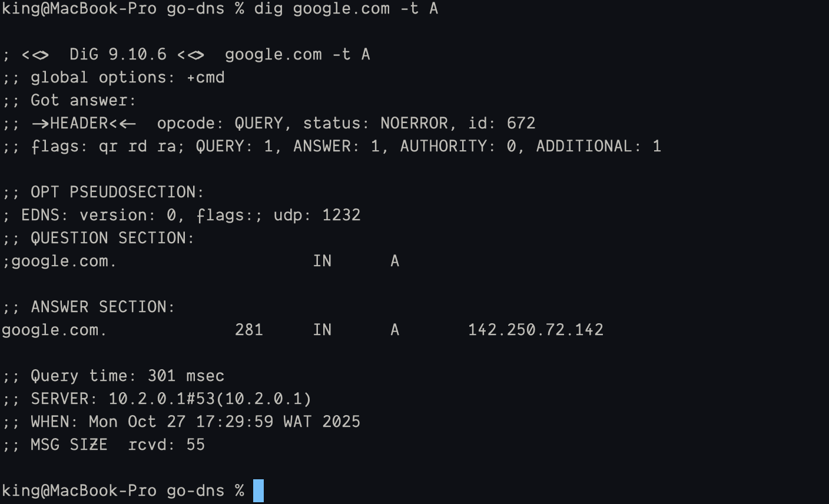Click the ADDITIONAL count in the flags line
This screenshot has width=829, height=504.
point(656,146)
